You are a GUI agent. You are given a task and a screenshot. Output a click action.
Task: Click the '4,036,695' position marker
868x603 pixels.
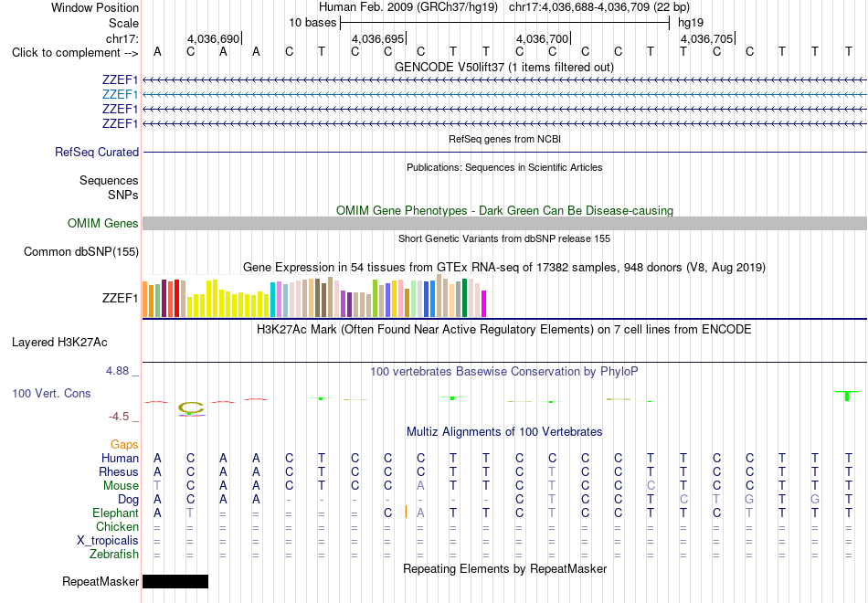(377, 39)
